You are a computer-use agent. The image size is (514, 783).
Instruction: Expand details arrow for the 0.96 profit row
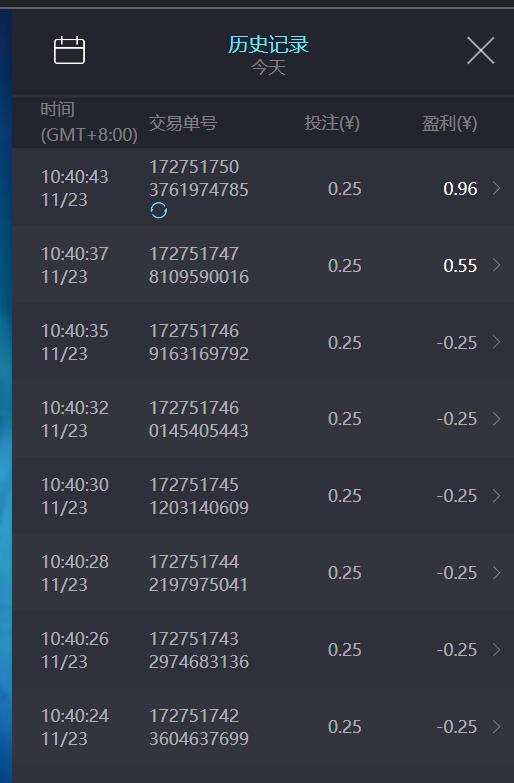click(497, 188)
